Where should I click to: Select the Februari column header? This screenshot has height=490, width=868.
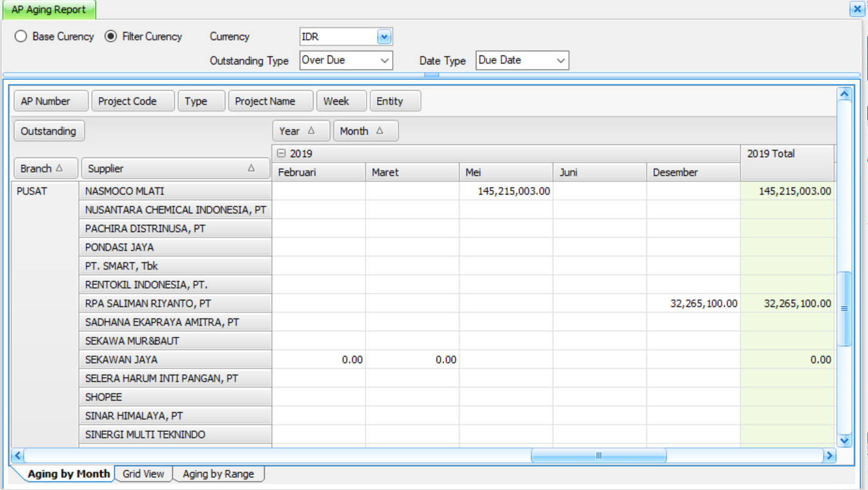click(318, 172)
